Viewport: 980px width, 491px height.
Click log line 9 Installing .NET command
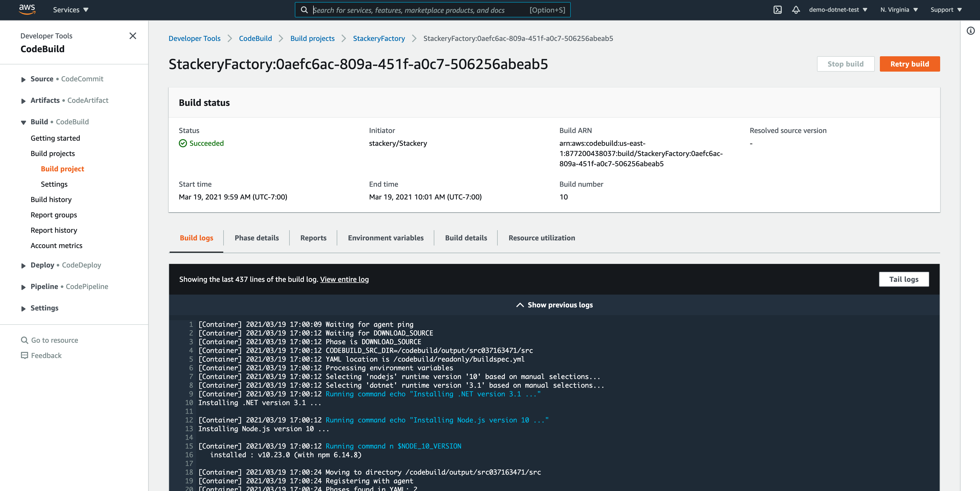[x=369, y=394]
